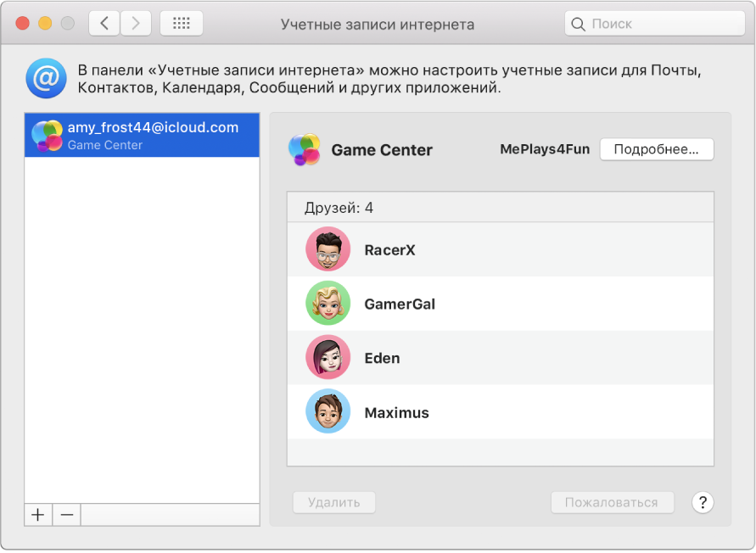Minimize the window with yellow button

[45, 23]
